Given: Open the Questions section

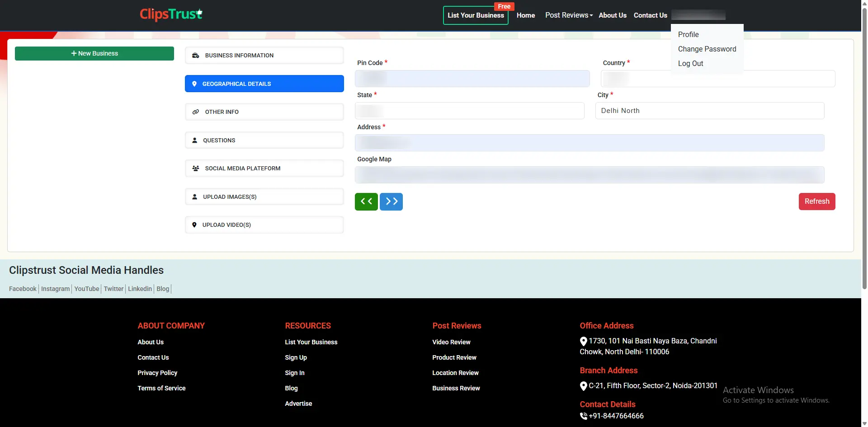Looking at the screenshot, I should pos(264,140).
